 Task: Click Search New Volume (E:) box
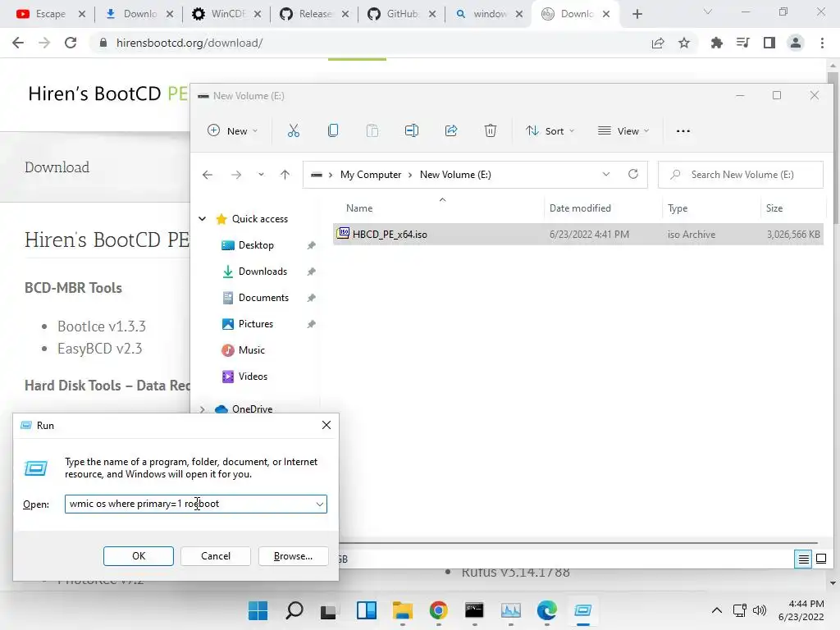coord(741,175)
